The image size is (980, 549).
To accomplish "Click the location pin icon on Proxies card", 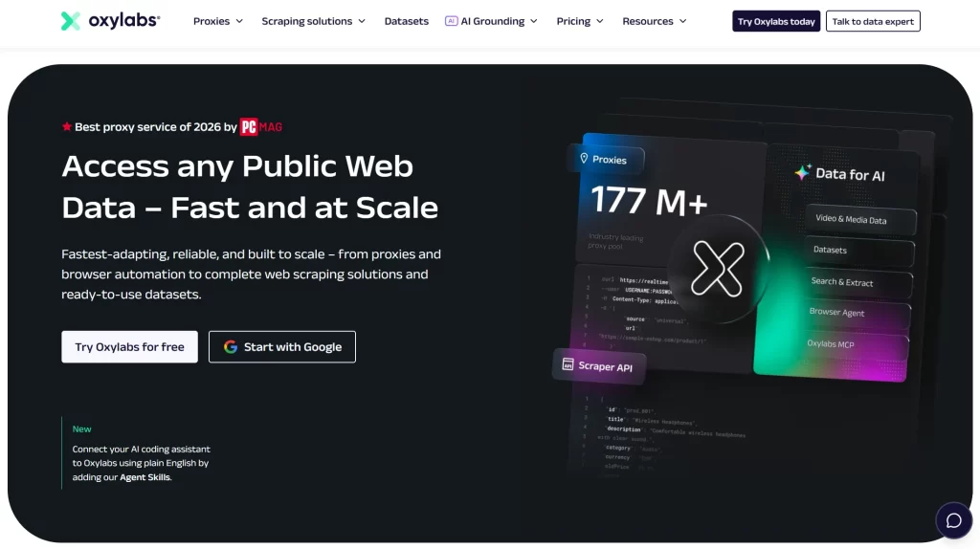I will point(584,159).
